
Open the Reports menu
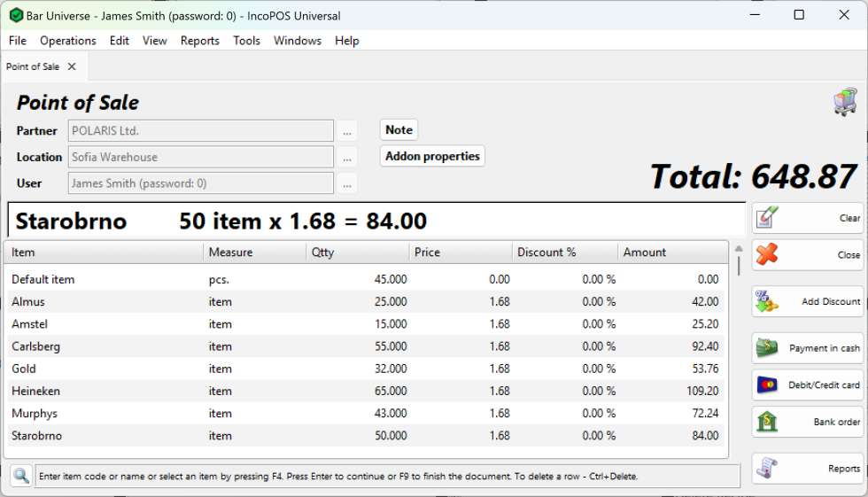[200, 41]
